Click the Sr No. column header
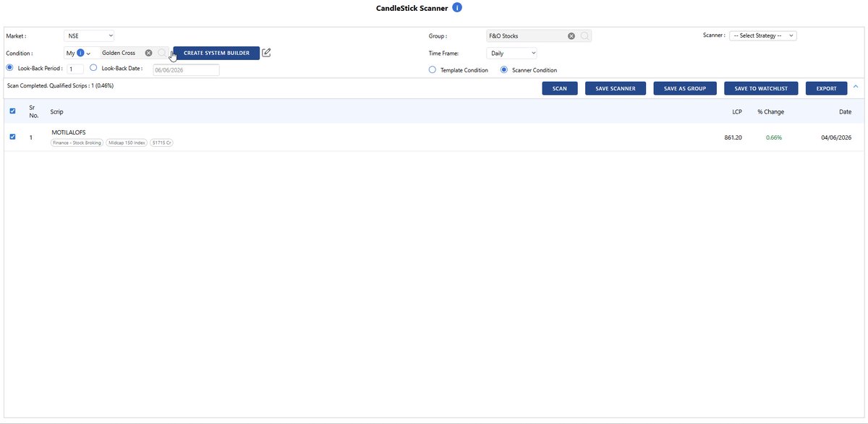868x424 pixels. tap(34, 111)
